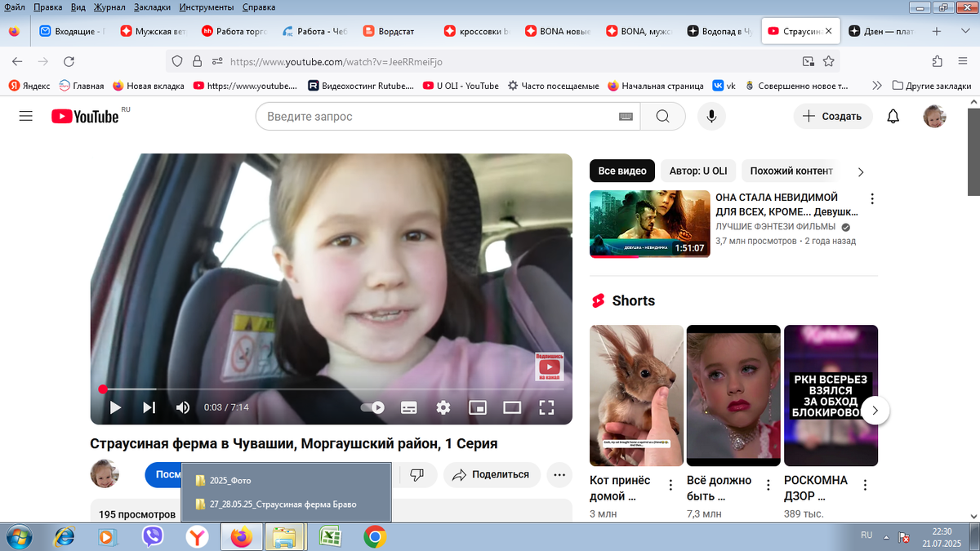Open the ЛУЧШИЕ ФЭНТЕЗИ ФИЛЬМЫ channel link
This screenshot has height=551, width=980.
tap(775, 227)
